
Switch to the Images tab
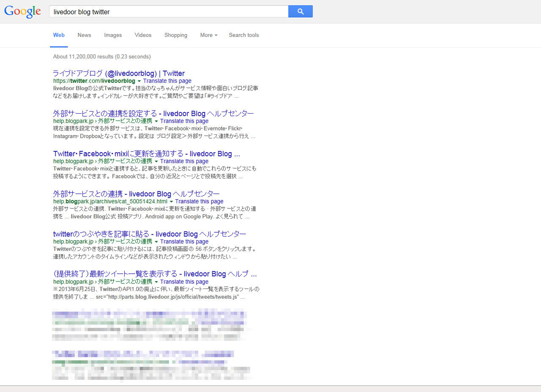113,35
